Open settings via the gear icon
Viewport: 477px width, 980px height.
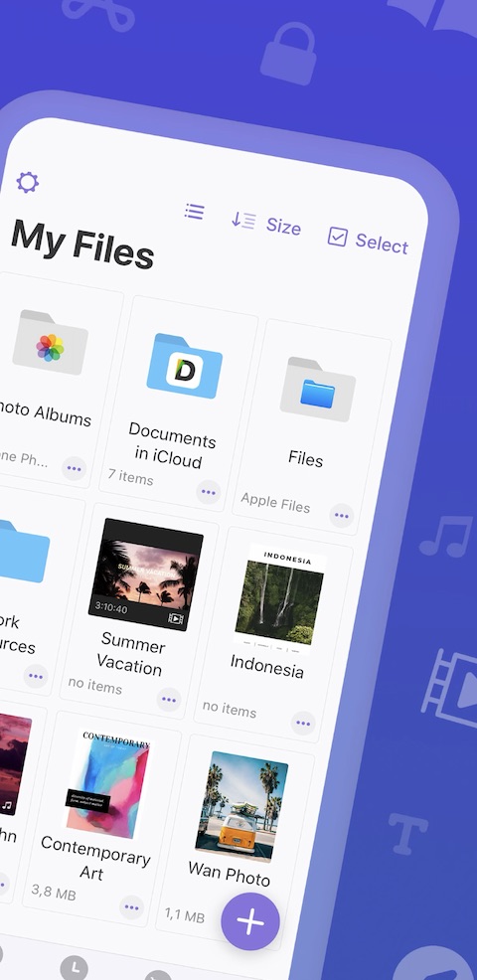[28, 183]
